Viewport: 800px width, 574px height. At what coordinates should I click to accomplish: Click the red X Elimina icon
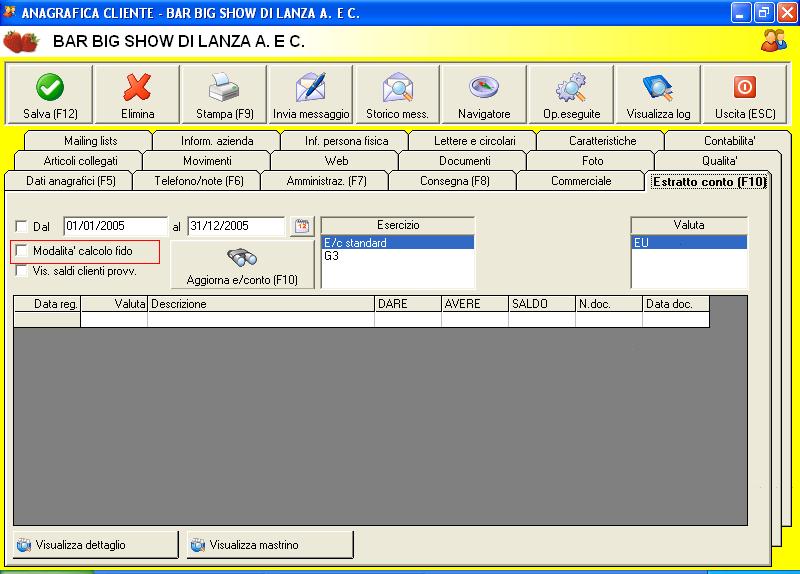(137, 87)
